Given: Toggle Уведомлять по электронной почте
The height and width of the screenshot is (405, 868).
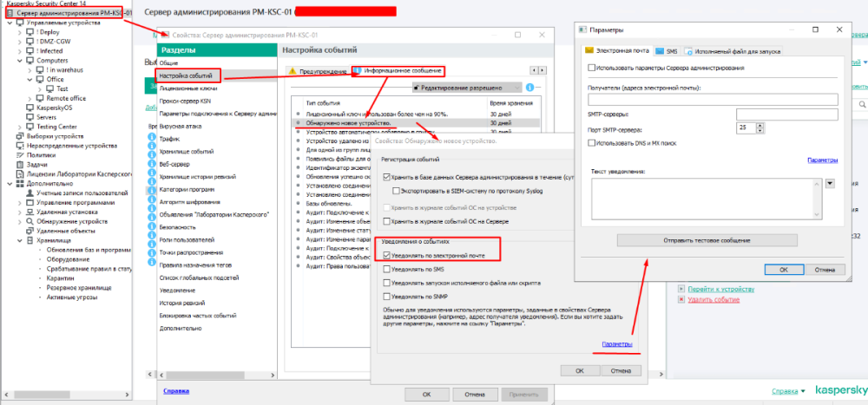Looking at the screenshot, I should (386, 256).
